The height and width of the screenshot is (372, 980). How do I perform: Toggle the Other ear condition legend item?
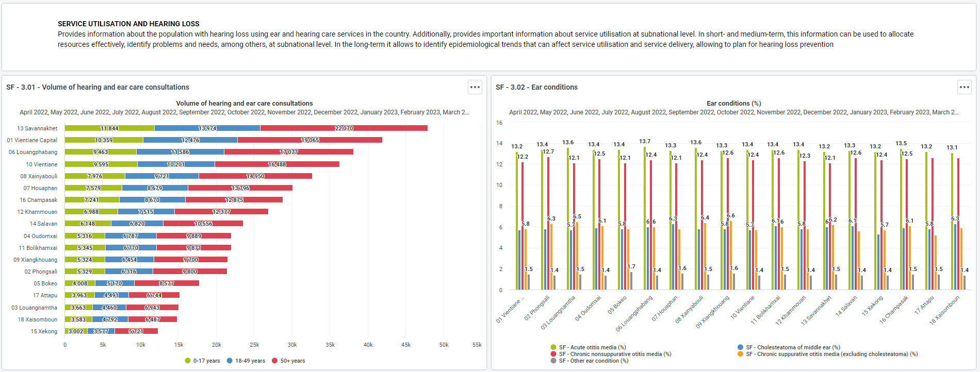point(590,361)
